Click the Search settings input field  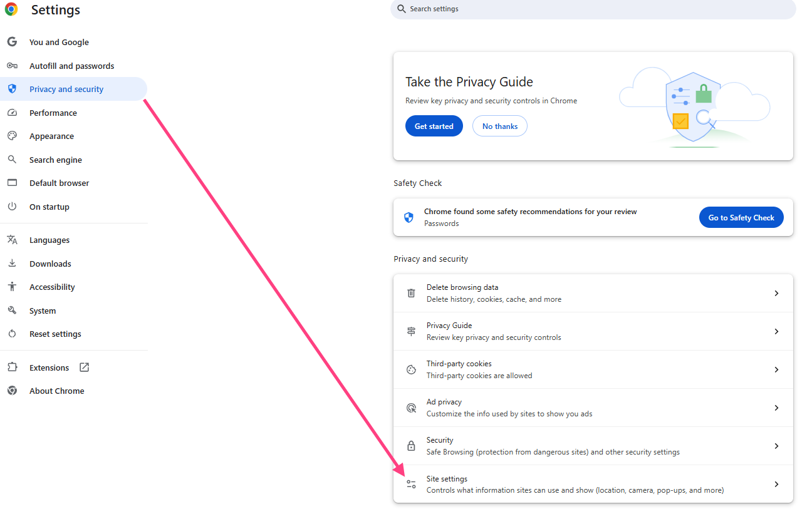click(593, 9)
